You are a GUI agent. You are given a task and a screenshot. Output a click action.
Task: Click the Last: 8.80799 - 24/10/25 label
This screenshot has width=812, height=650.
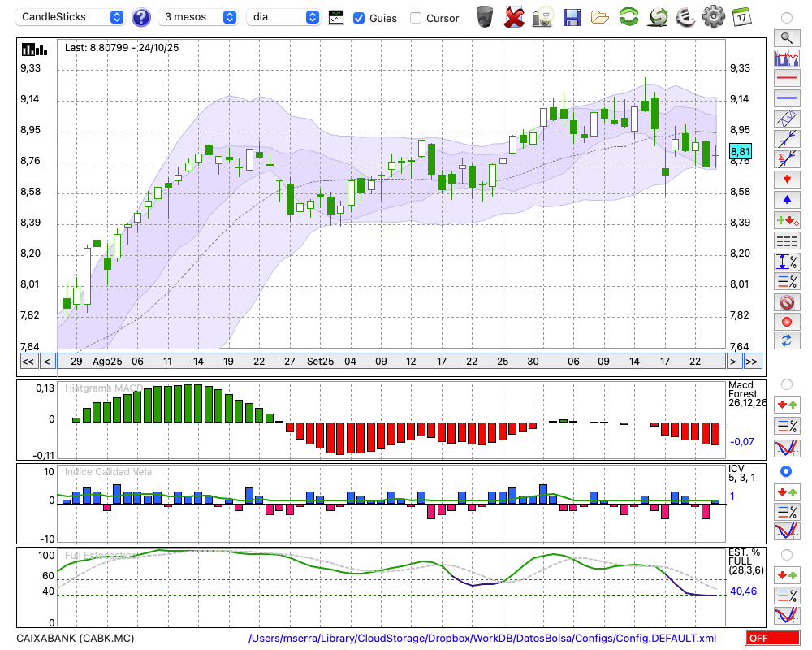coord(122,48)
